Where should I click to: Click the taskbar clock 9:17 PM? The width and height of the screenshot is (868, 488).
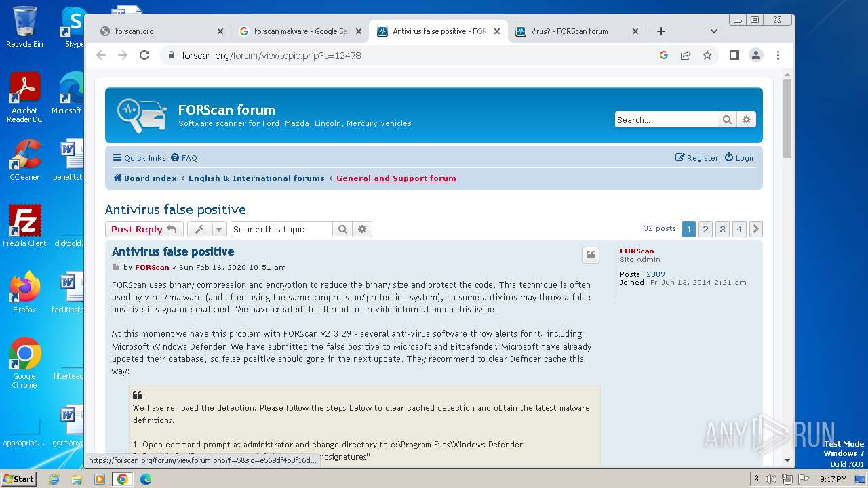pyautogui.click(x=833, y=479)
